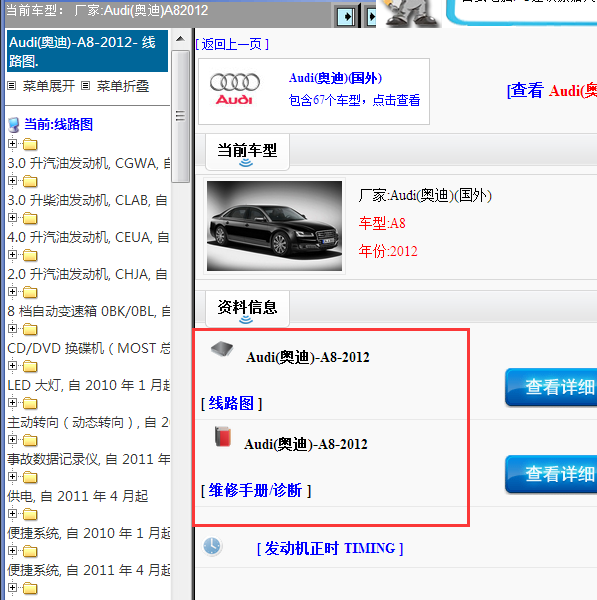
Task: Click folder icon above 供电, 自 2011 年 4 月起
Action: coord(30,478)
